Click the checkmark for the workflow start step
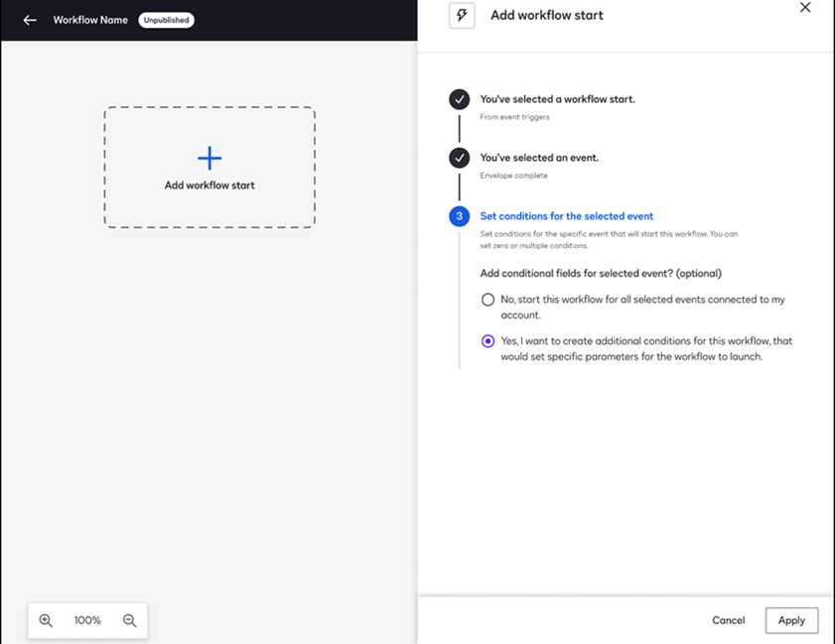 459,99
